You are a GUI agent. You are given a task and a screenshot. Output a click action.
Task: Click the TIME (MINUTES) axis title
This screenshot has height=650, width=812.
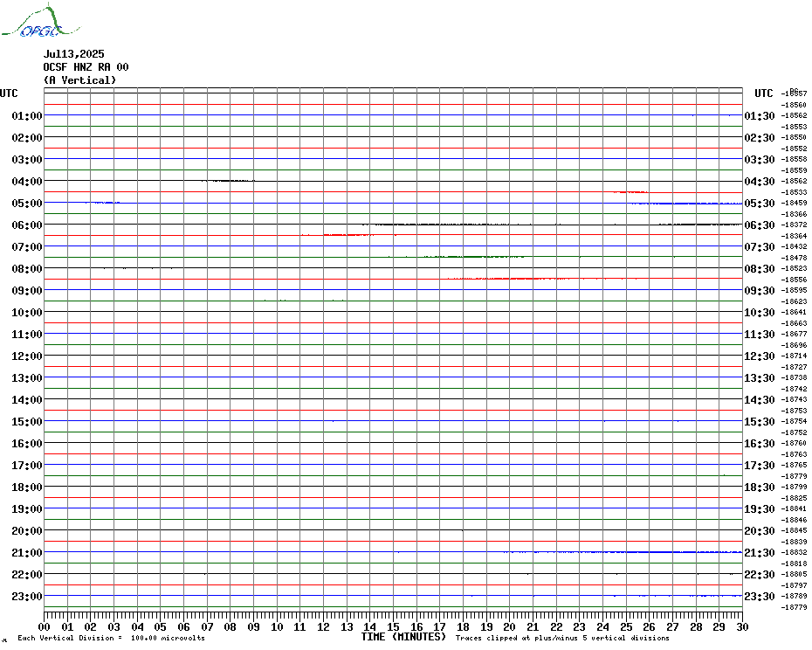(403, 637)
